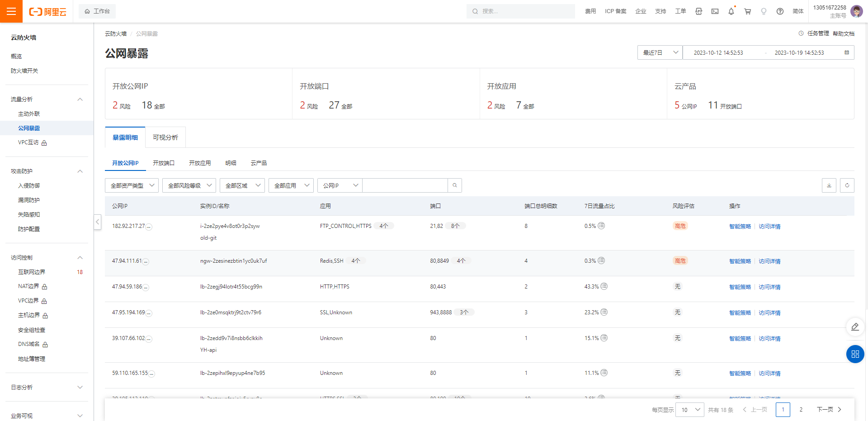The width and height of the screenshot is (868, 421).
Task: Click traffic detail icon beside 0.5%
Action: click(x=601, y=226)
